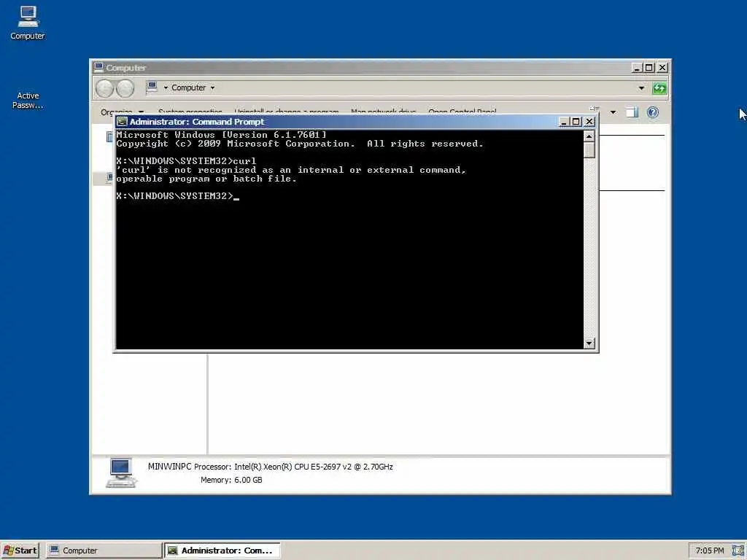Image resolution: width=747 pixels, height=560 pixels.
Task: Click the X:\WINDOWS\SYSTEM32> prompt with blinking cursor
Action: click(177, 196)
